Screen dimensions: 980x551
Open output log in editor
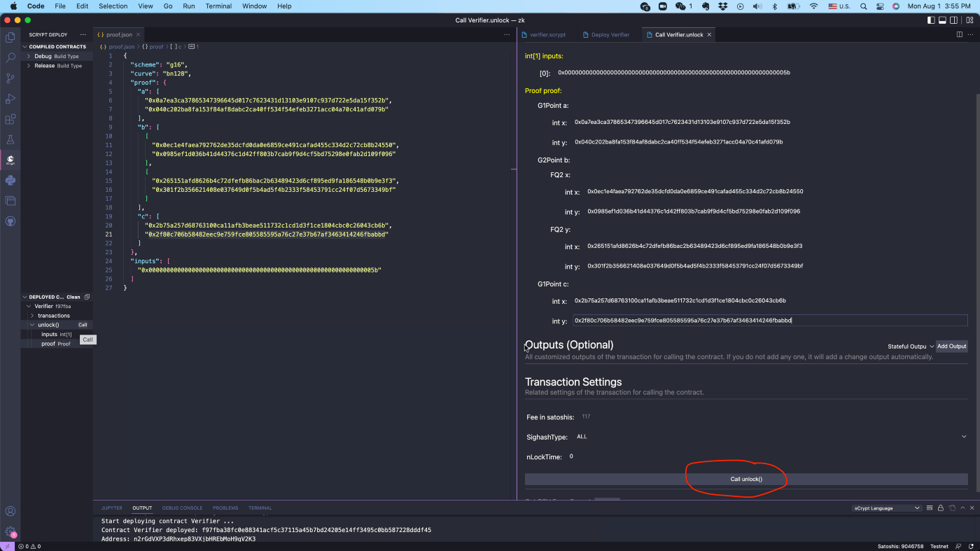point(952,508)
